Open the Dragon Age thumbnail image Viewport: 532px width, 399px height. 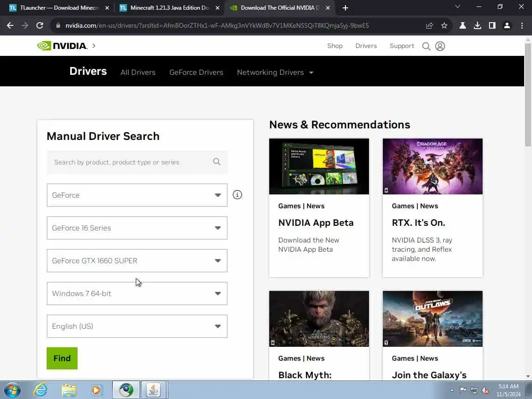pyautogui.click(x=433, y=166)
